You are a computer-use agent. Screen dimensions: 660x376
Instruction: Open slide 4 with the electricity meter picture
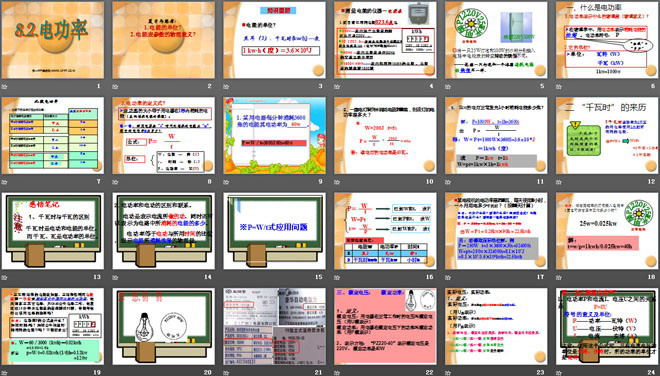click(385, 40)
